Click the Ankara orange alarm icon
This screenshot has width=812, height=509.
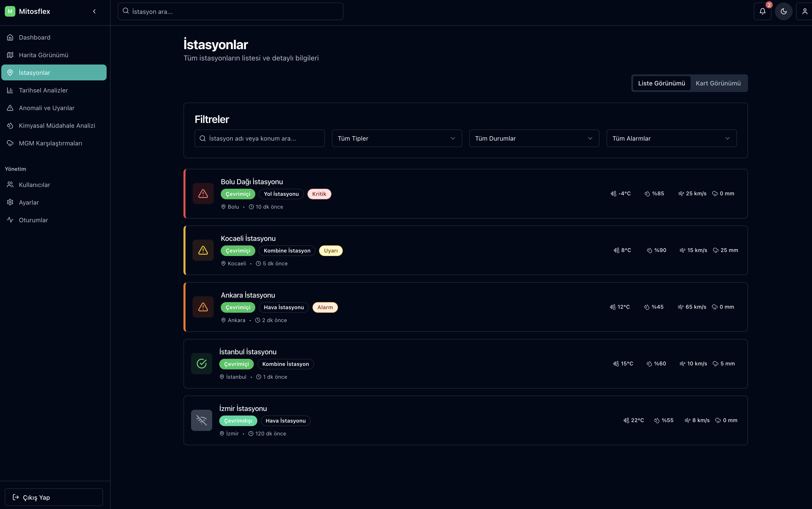pos(203,307)
